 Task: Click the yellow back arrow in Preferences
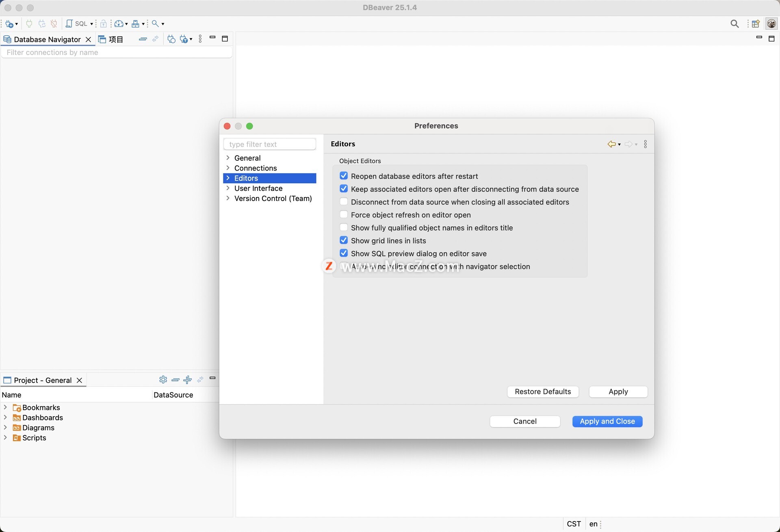(611, 144)
